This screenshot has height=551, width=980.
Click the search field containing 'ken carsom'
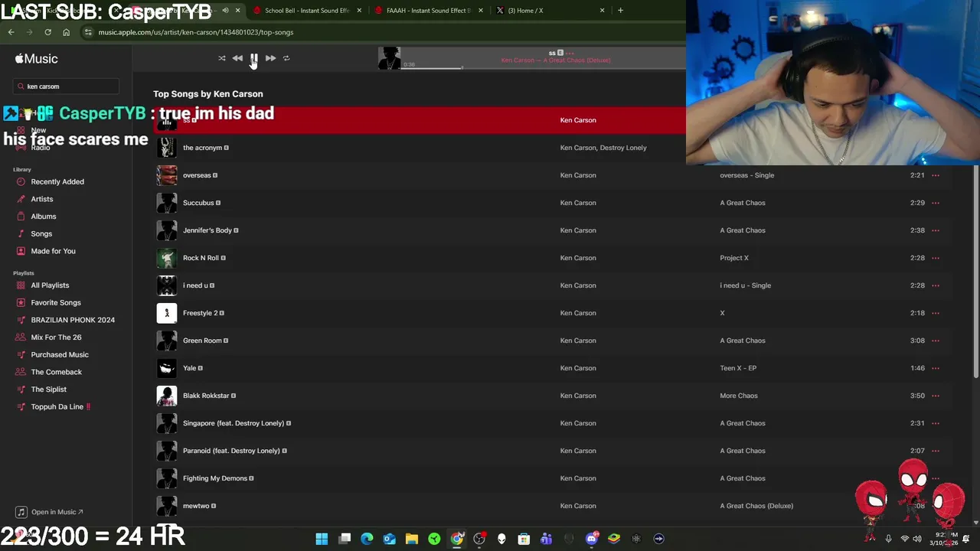[x=66, y=86]
